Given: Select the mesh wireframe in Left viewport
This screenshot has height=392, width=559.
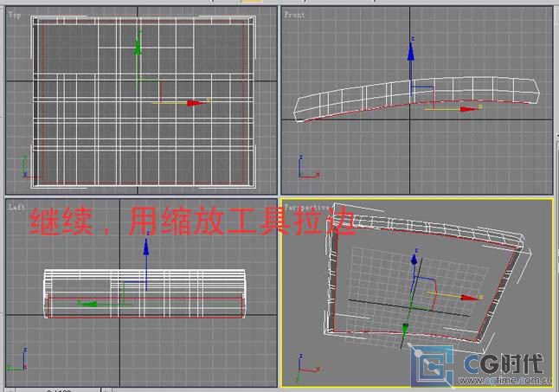Looking at the screenshot, I should 145,293.
